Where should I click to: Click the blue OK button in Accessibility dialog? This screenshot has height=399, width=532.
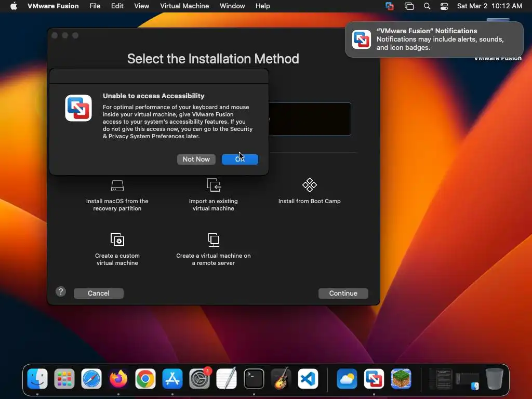(240, 159)
